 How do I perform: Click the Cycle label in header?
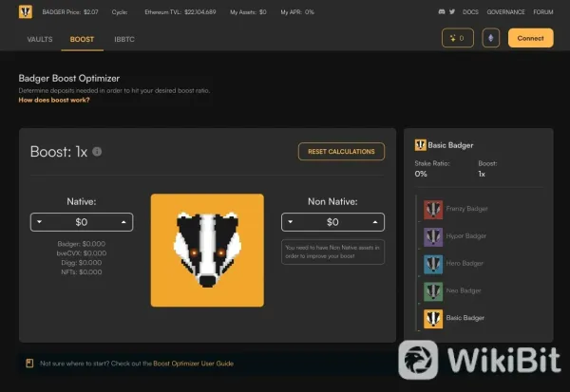120,12
